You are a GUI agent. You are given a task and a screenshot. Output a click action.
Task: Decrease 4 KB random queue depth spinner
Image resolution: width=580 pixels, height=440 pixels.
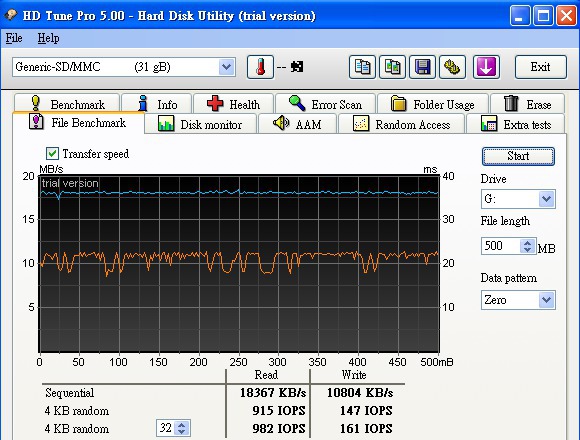pos(182,431)
